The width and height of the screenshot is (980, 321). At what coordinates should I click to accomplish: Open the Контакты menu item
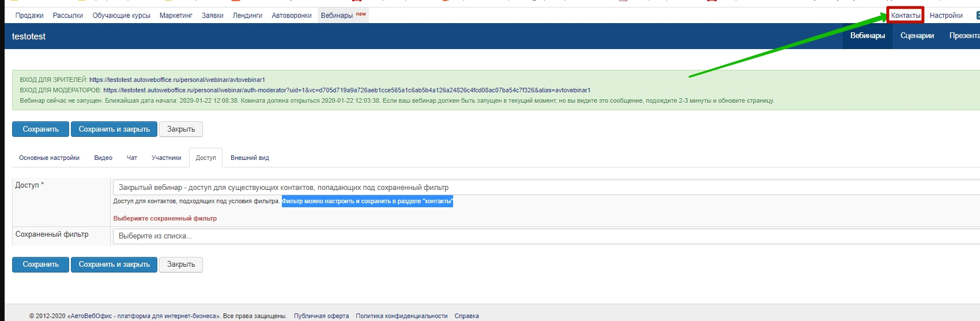(x=905, y=16)
